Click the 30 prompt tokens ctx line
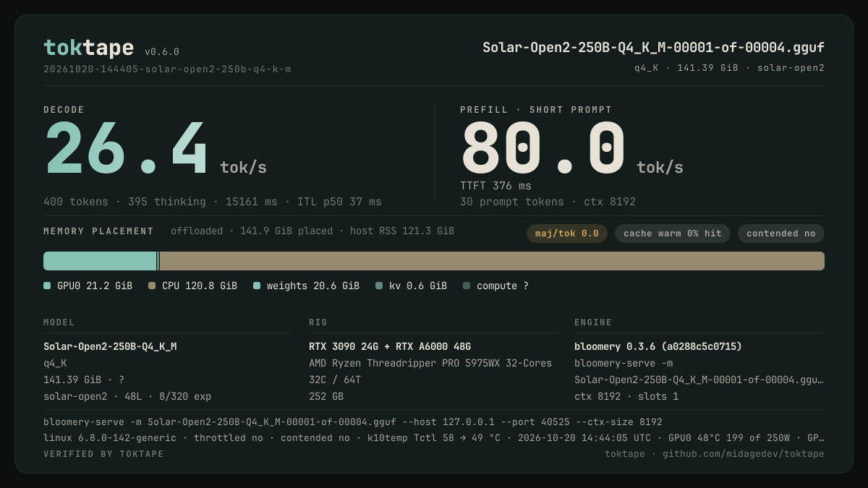The width and height of the screenshot is (868, 488). click(x=548, y=202)
